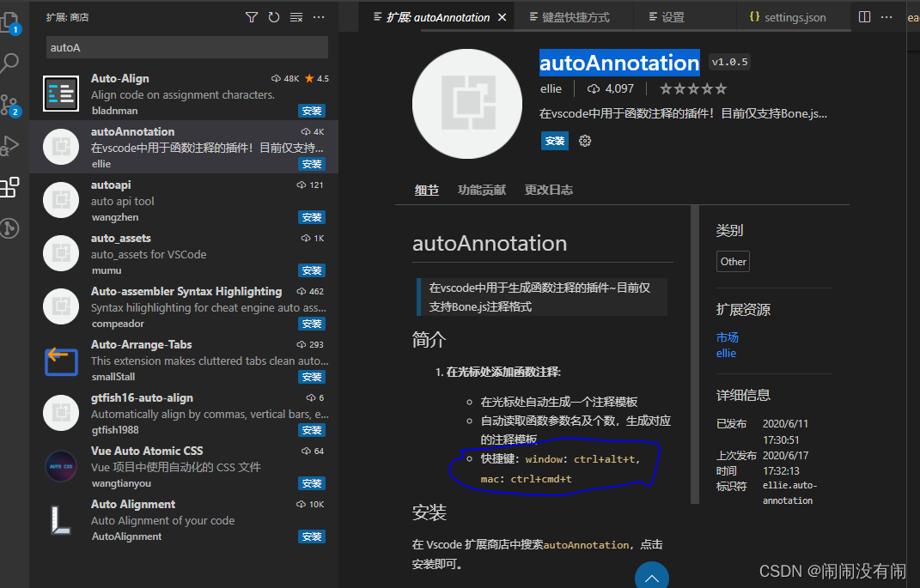Click the Auto-Align extension icon
Image resolution: width=920 pixels, height=588 pixels.
tap(61, 94)
